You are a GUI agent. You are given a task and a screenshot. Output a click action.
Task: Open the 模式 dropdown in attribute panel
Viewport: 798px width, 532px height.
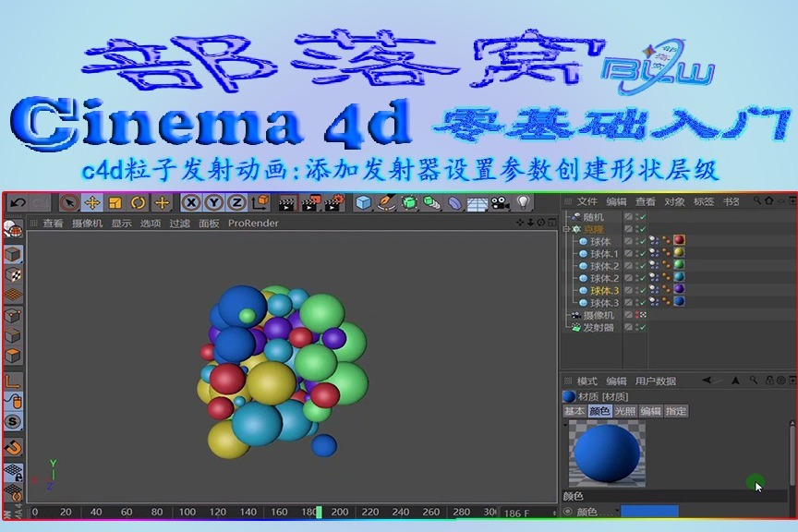[x=586, y=381]
